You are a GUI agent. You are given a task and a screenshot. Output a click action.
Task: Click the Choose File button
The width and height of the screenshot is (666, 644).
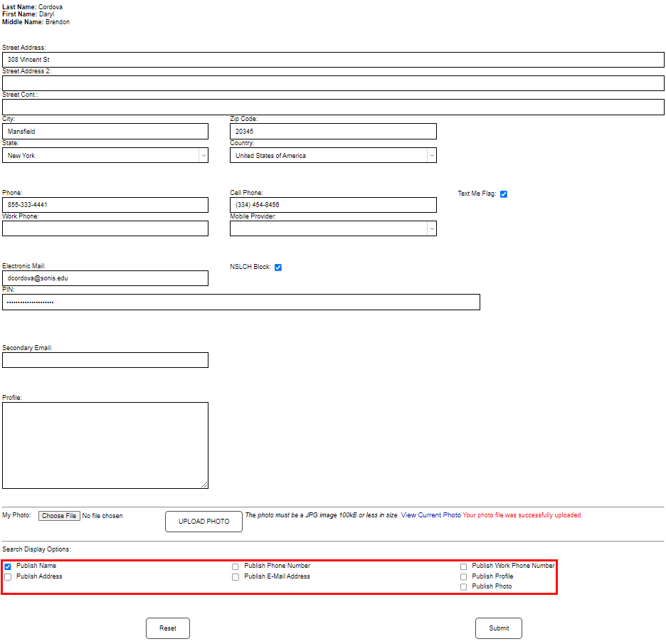click(x=59, y=515)
